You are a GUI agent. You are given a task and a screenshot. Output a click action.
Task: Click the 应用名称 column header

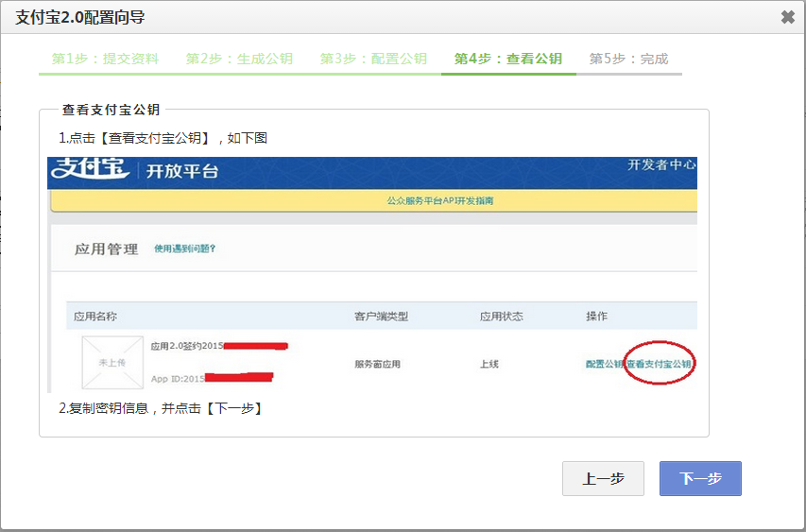94,316
